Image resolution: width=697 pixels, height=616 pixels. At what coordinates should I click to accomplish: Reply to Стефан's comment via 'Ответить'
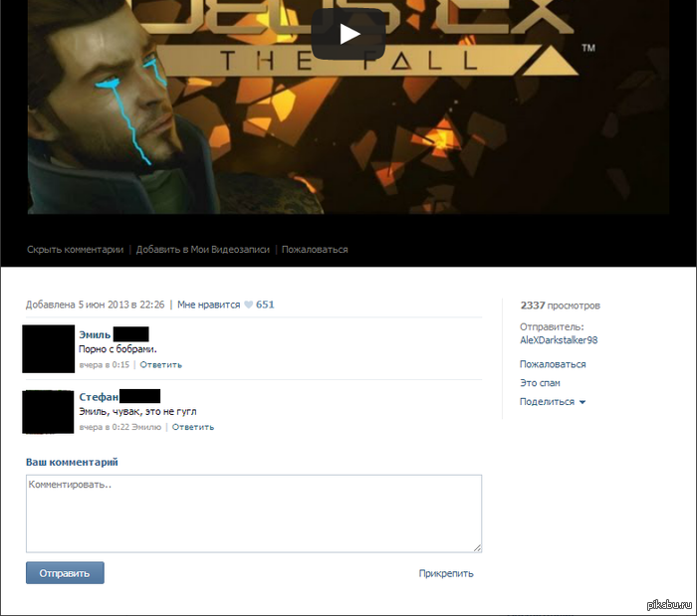(x=193, y=427)
